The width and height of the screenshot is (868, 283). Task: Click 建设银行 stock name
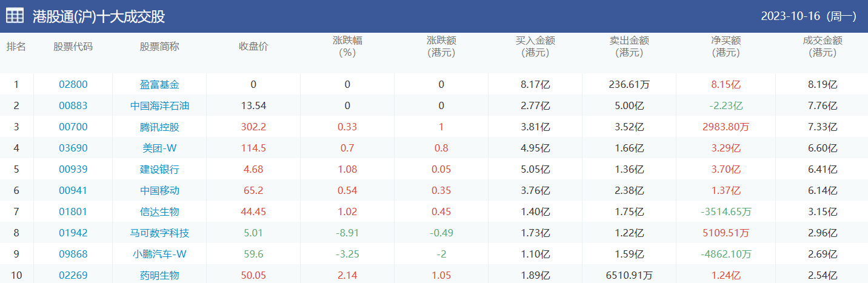click(x=159, y=170)
